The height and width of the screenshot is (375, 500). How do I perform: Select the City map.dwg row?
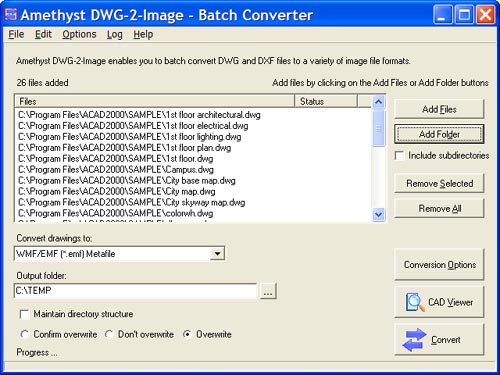point(117,192)
